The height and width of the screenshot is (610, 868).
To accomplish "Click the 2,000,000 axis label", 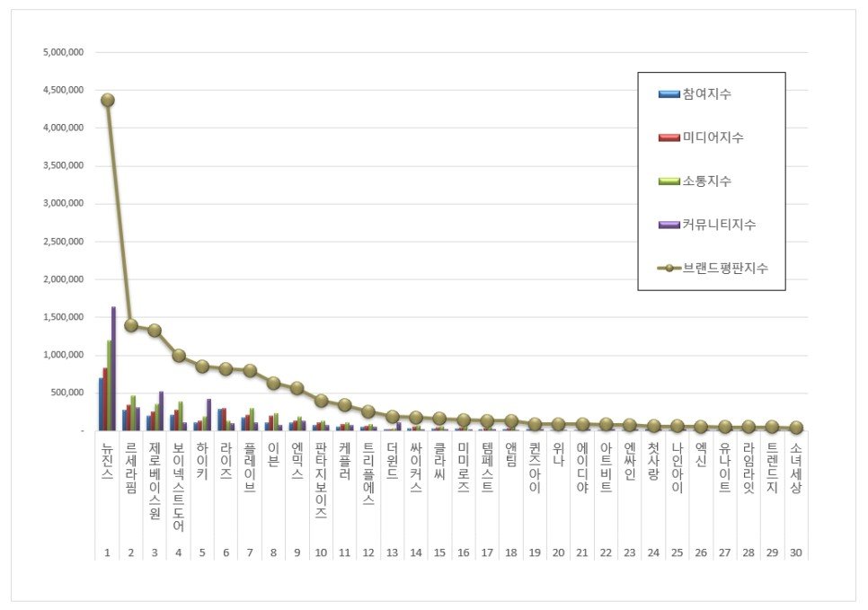I will 64,279.
